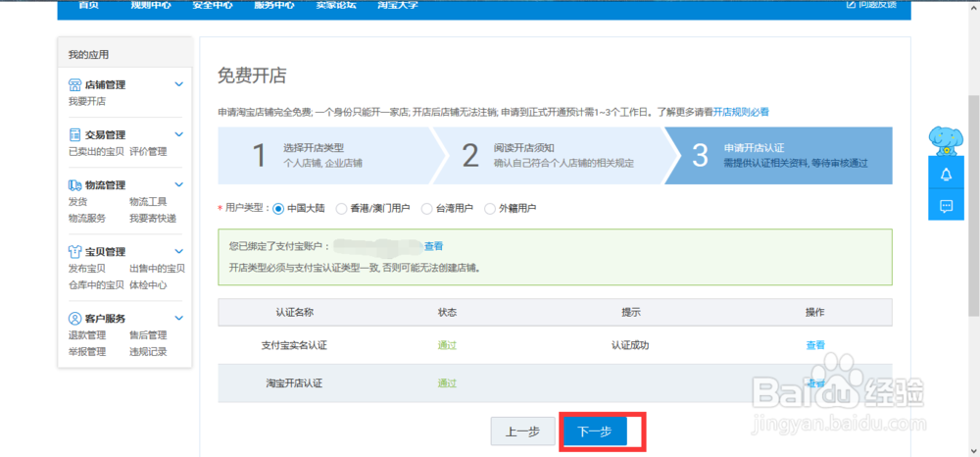Open the chat message icon on right
The image size is (980, 457).
coord(946,206)
